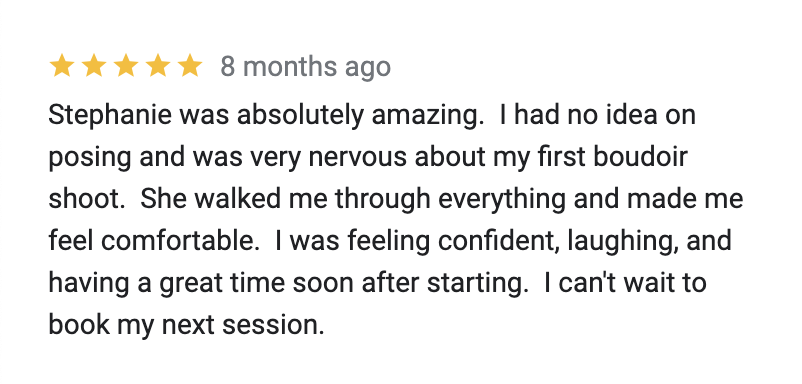Click the first gold rating star
The image size is (802, 384).
pos(62,66)
